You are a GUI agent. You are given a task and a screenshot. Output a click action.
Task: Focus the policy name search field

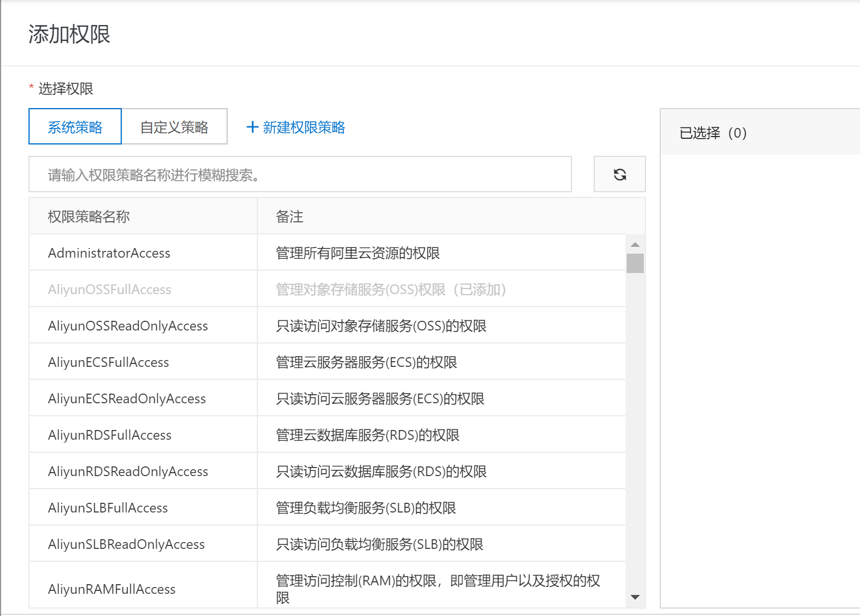pyautogui.click(x=300, y=174)
